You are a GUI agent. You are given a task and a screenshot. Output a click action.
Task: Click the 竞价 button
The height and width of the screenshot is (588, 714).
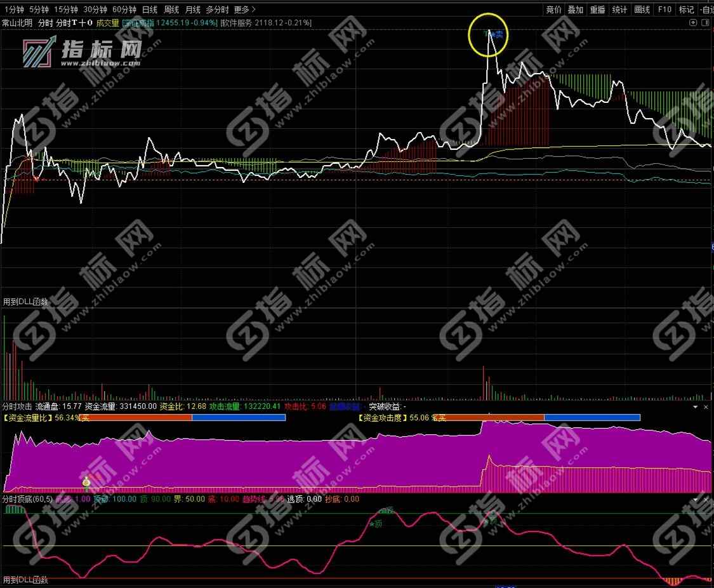pos(554,10)
